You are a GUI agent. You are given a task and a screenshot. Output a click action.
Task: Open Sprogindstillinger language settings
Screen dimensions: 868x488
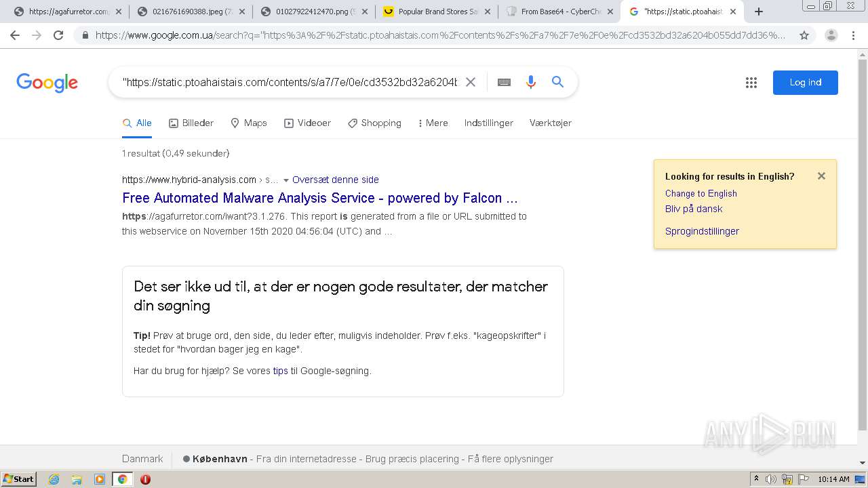(x=702, y=231)
